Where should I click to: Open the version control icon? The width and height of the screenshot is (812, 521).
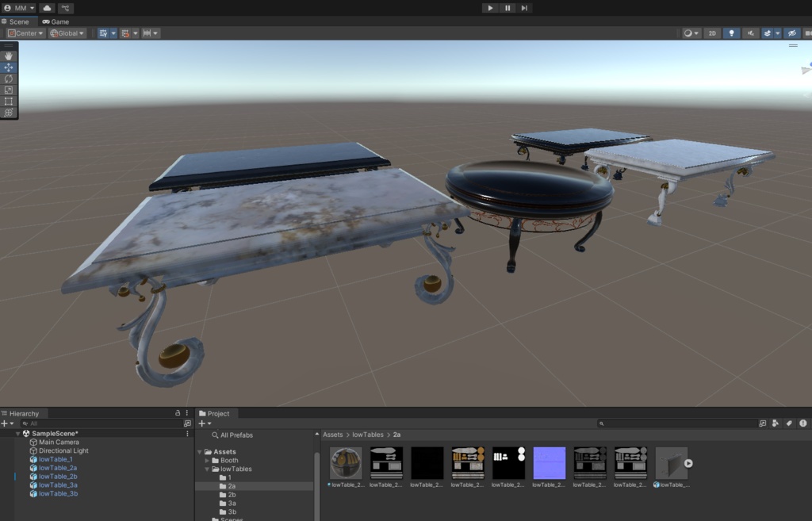click(65, 8)
